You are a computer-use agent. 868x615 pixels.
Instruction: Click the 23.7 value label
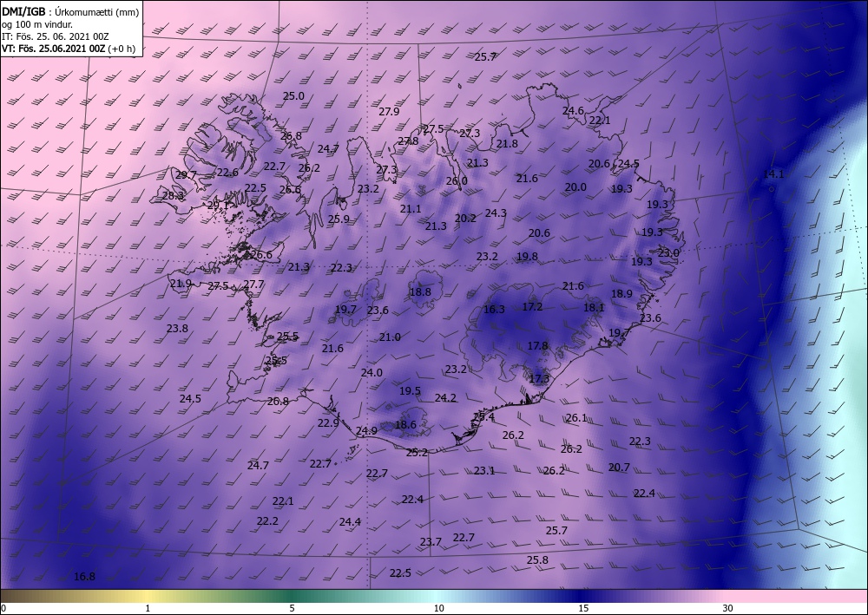tap(431, 541)
